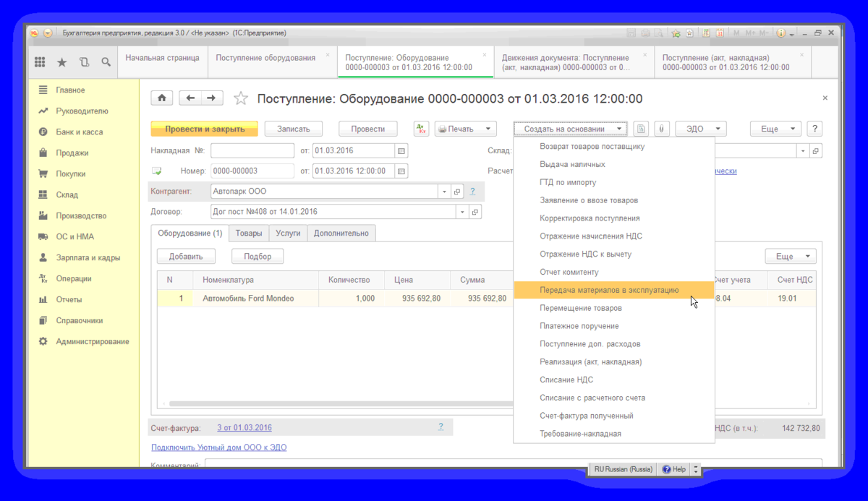Open the Склад field dropdown arrow
The height and width of the screenshot is (501, 868).
(804, 150)
